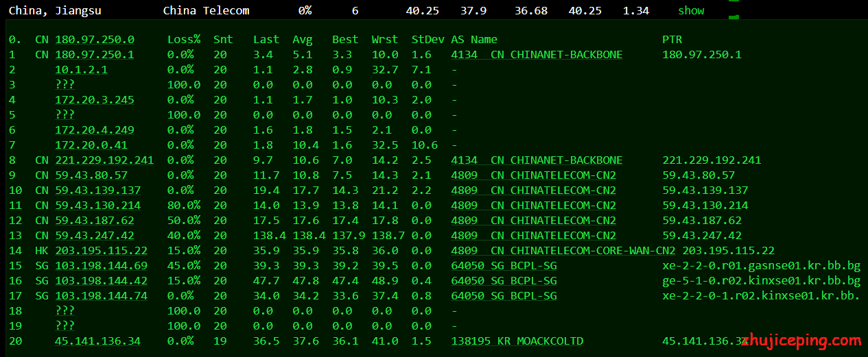Select the PTR value 221.229.192.241

(x=712, y=160)
